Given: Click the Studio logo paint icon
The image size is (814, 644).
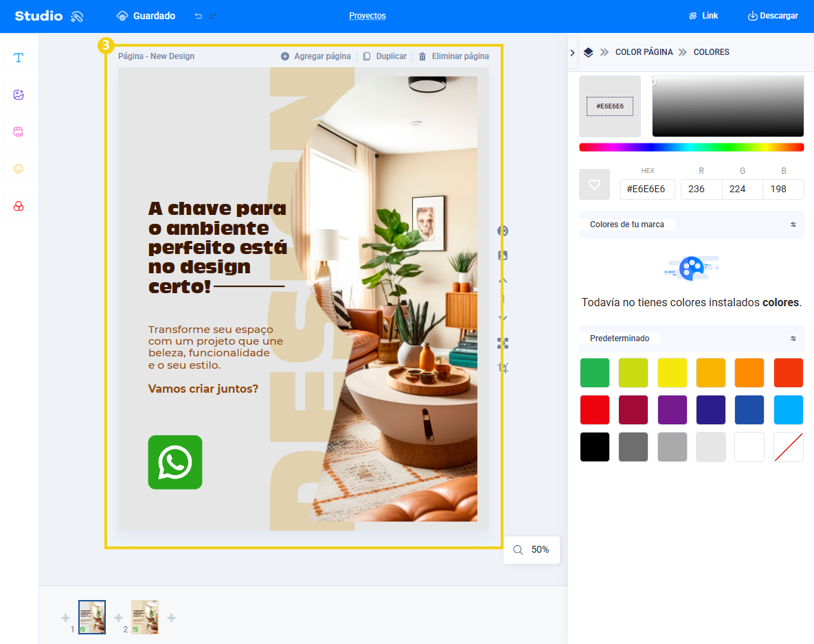Looking at the screenshot, I should click(77, 16).
